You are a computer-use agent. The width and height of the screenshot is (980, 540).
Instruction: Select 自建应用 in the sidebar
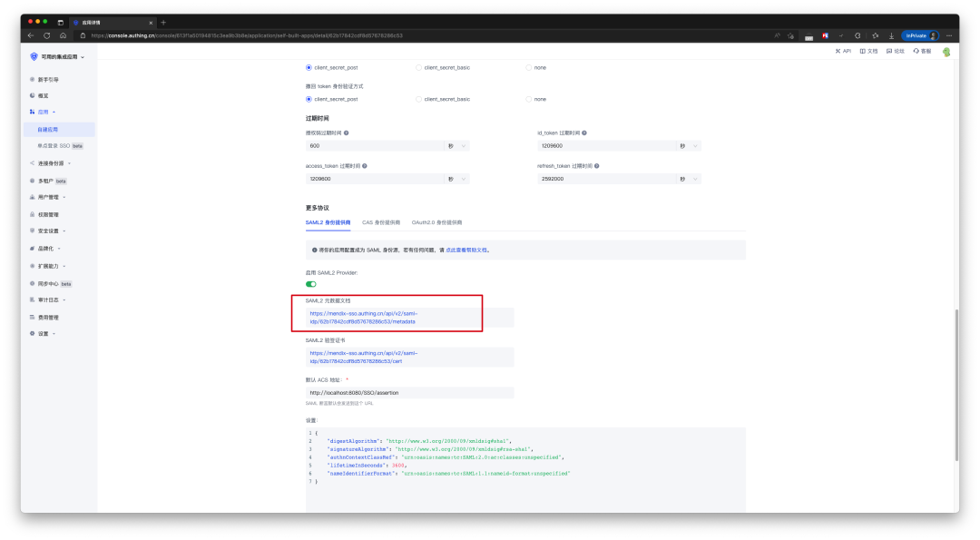59,130
